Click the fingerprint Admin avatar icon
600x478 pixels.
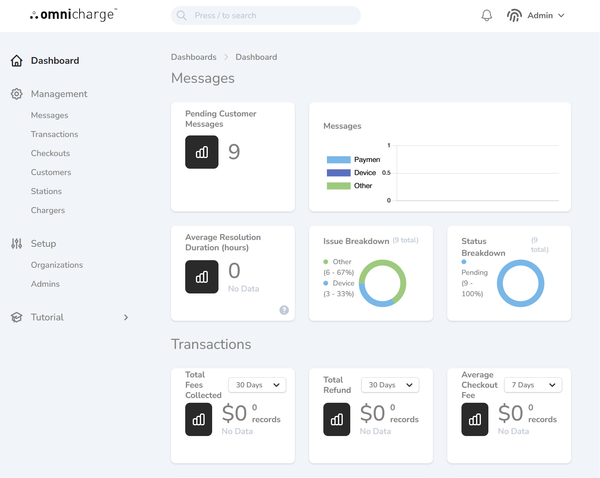tap(514, 15)
